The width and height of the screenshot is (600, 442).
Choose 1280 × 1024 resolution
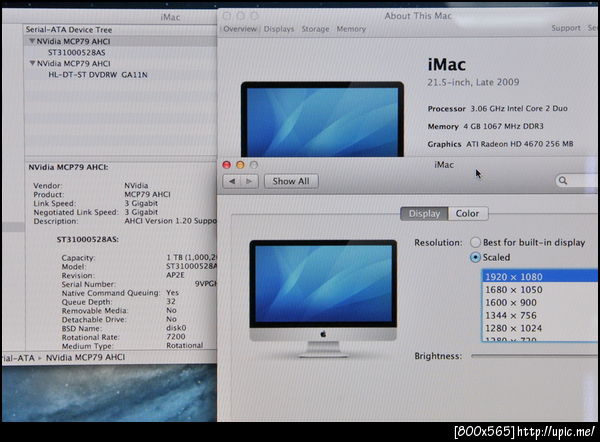(540, 328)
